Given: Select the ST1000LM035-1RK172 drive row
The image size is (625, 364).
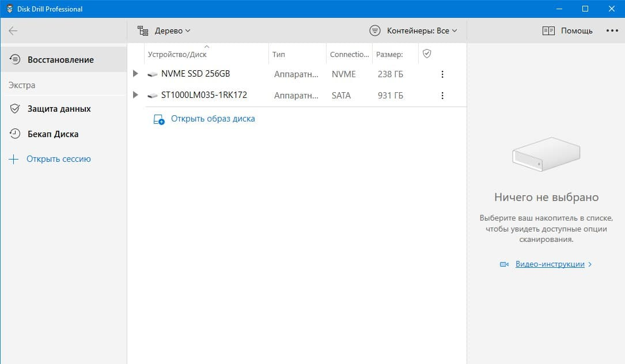Looking at the screenshot, I should [x=204, y=96].
